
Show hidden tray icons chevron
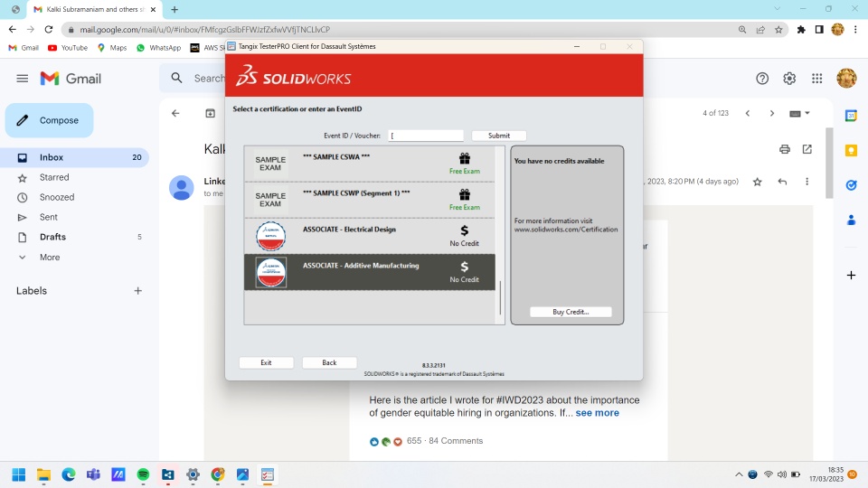(x=739, y=474)
